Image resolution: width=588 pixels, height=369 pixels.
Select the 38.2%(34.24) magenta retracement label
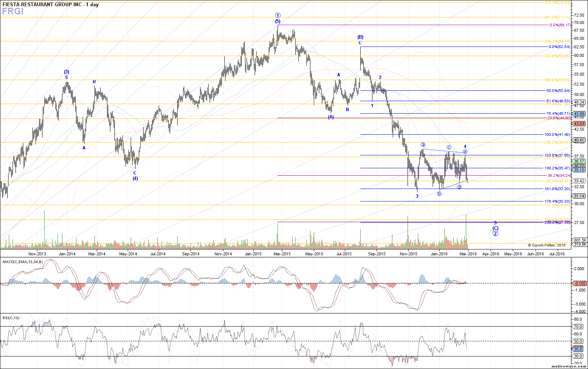(x=559, y=175)
